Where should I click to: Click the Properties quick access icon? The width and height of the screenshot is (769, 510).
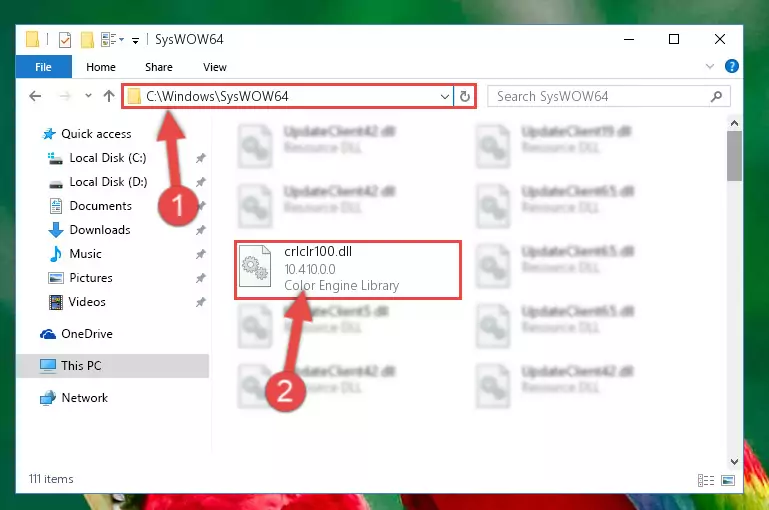coord(65,40)
